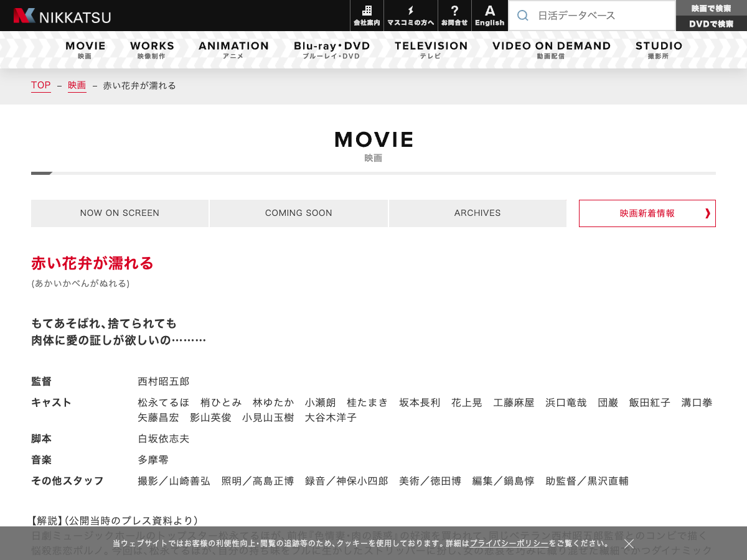Click cast name 大谷木洋子

(331, 418)
